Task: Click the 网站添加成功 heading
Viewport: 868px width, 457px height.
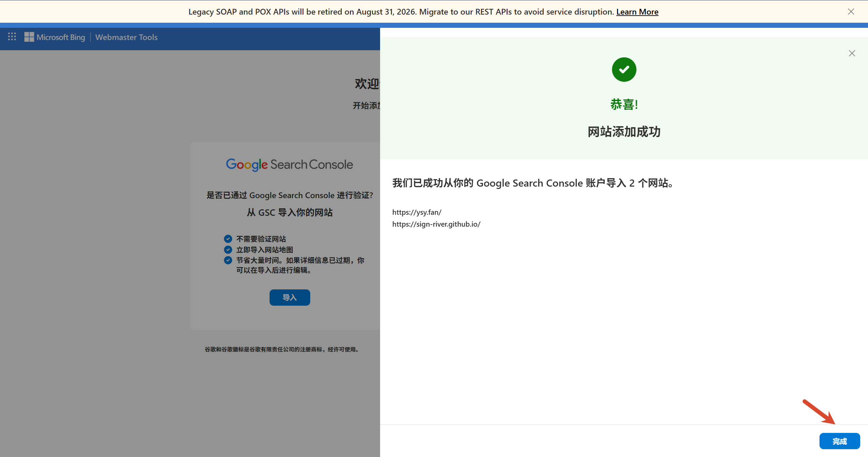Action: tap(624, 132)
